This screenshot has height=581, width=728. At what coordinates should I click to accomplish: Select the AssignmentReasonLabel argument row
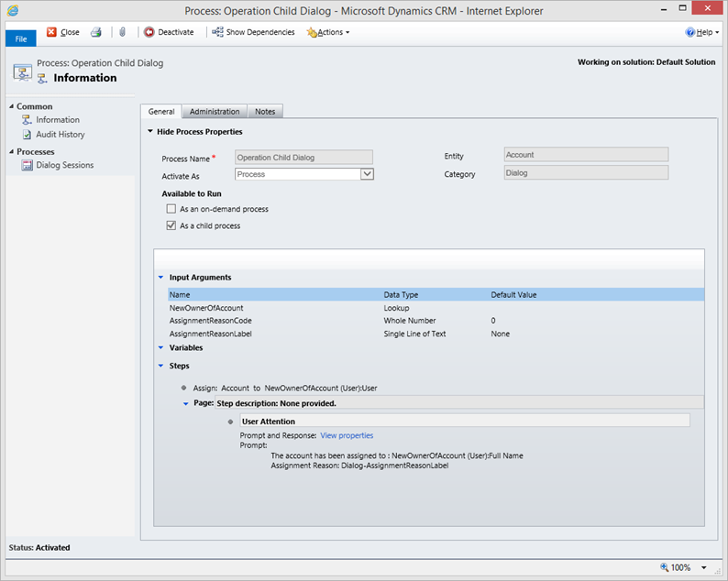436,334
